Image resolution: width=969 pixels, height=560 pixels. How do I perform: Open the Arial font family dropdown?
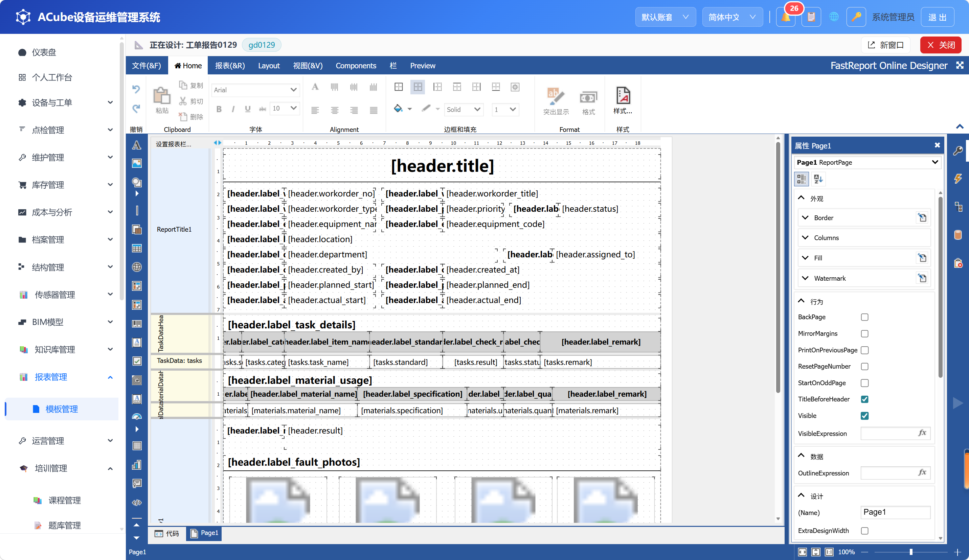coord(255,90)
